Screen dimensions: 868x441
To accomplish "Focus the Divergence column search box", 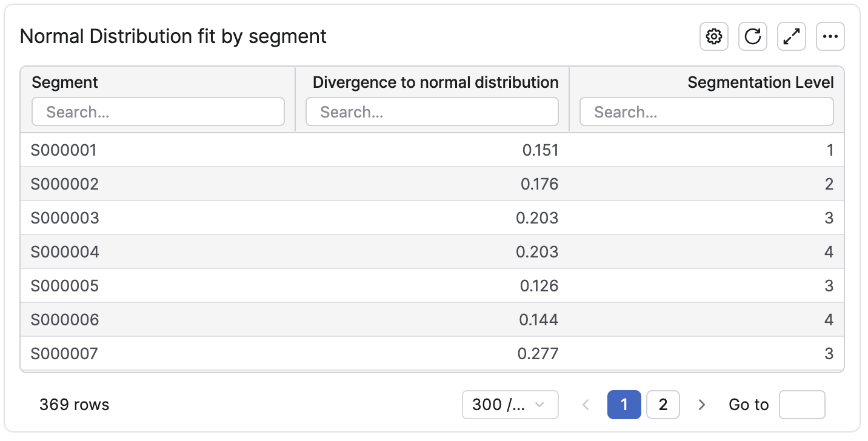I will click(x=432, y=112).
